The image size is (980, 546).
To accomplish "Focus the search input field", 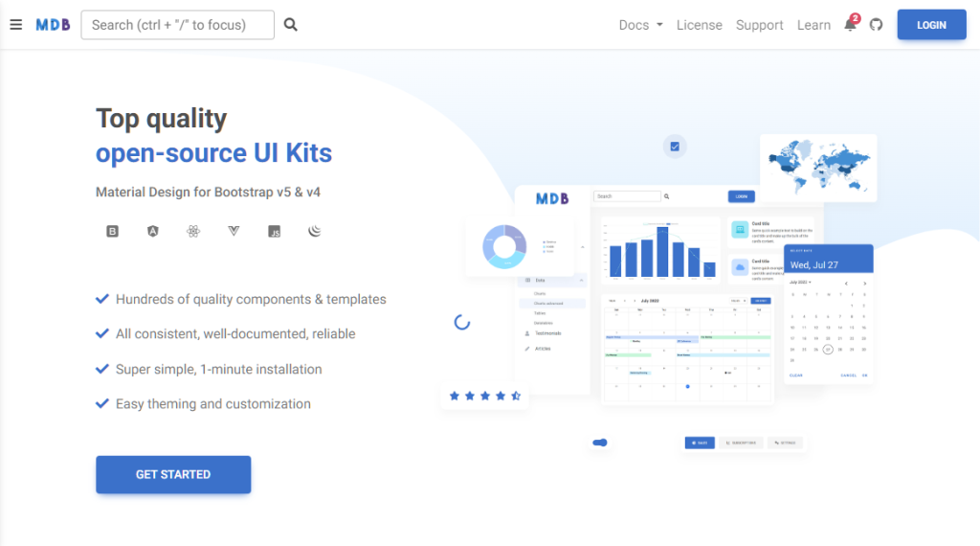I will click(177, 25).
